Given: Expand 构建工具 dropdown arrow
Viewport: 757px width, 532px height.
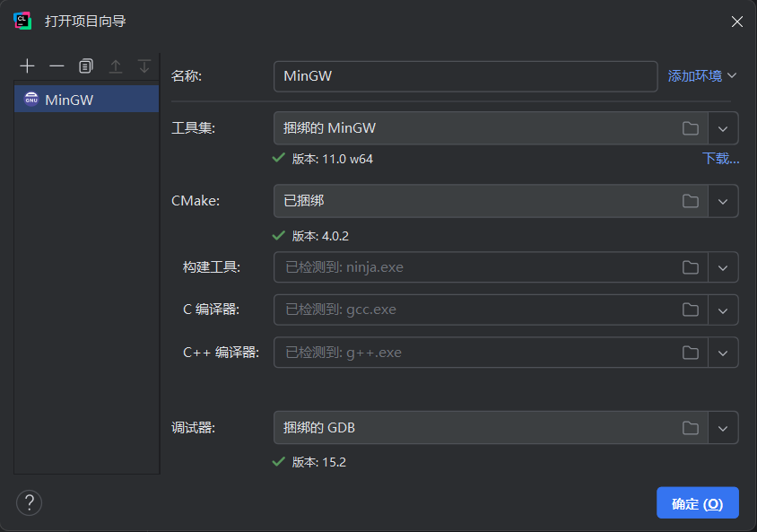Looking at the screenshot, I should tap(723, 267).
